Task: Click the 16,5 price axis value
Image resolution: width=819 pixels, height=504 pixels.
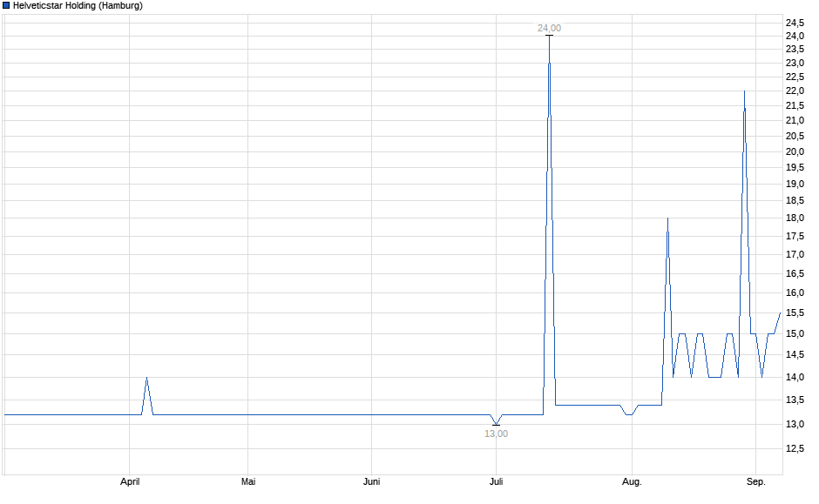Action: pyautogui.click(x=795, y=274)
